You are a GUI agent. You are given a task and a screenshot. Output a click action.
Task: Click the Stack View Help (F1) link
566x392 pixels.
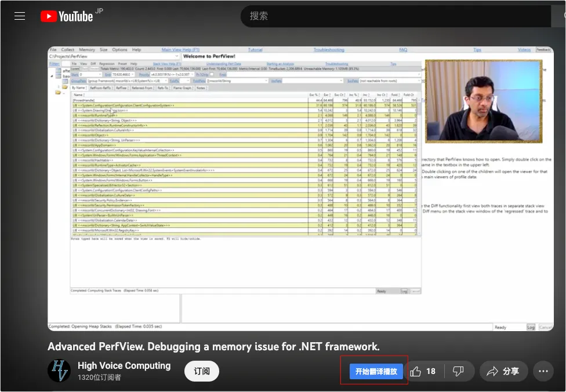click(x=167, y=64)
